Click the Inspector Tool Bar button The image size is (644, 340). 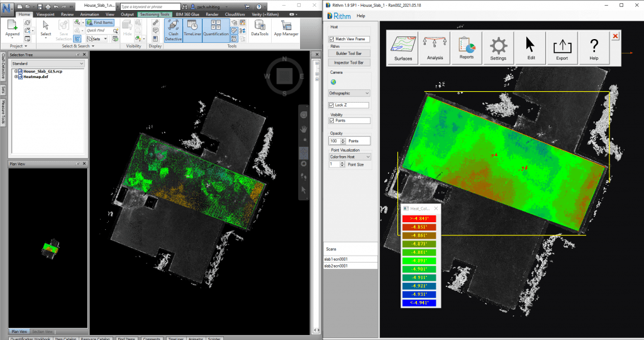point(349,62)
